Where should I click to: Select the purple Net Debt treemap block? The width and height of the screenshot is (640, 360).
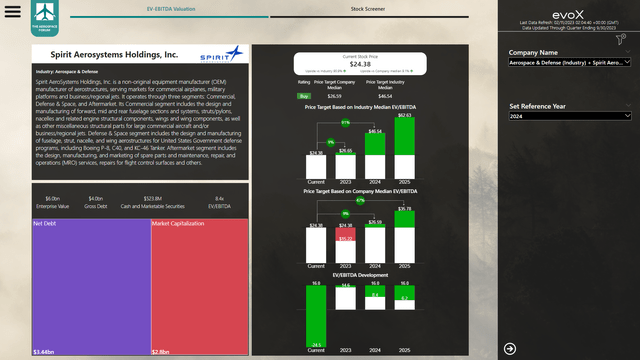(x=91, y=287)
